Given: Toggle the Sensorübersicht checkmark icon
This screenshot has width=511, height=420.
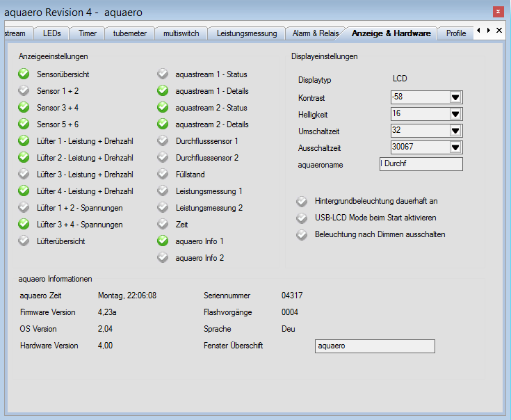Looking at the screenshot, I should pos(24,74).
